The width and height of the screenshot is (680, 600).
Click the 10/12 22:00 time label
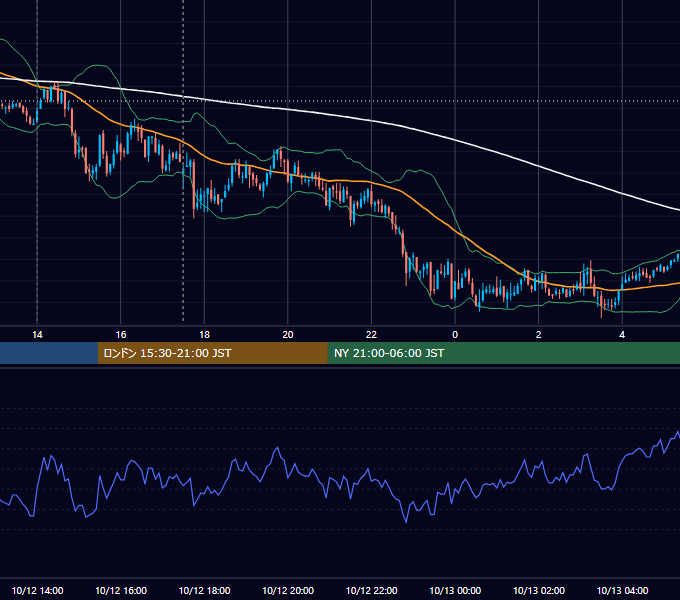(371, 590)
